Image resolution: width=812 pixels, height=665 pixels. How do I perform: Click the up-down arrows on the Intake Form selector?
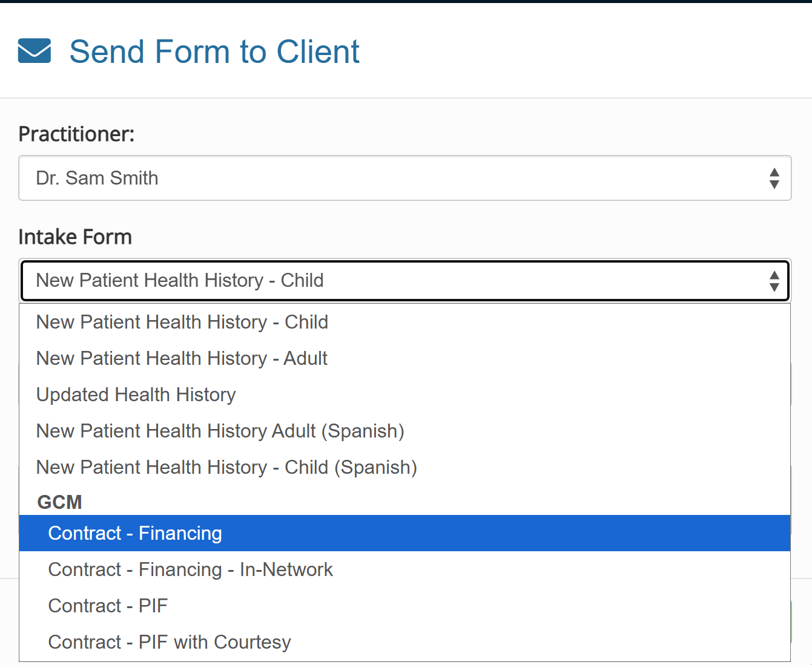774,281
